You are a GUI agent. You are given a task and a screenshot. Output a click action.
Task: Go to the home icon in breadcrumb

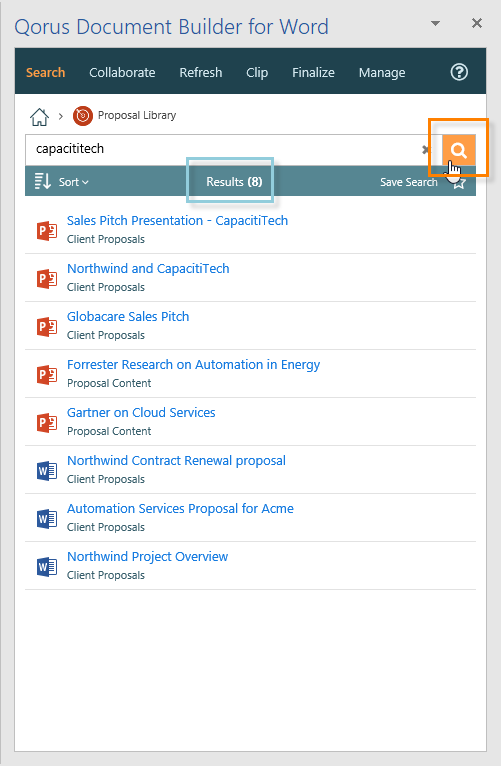[40, 117]
